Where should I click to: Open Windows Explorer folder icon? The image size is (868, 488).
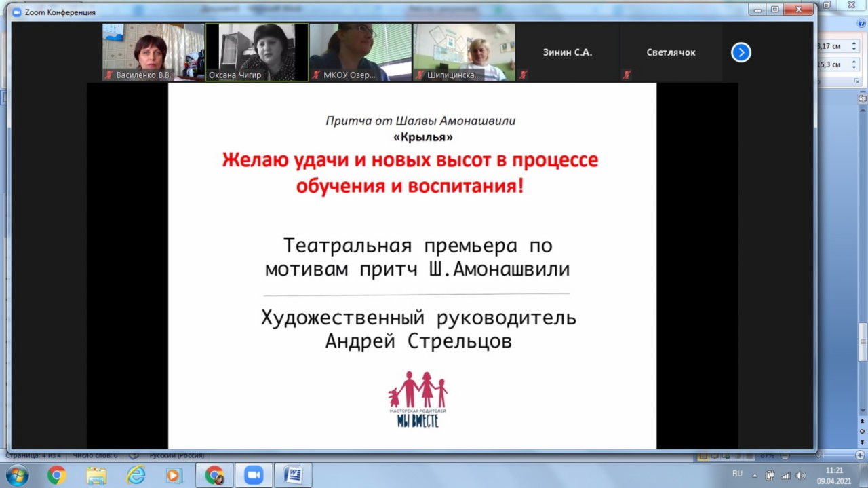pyautogui.click(x=96, y=475)
